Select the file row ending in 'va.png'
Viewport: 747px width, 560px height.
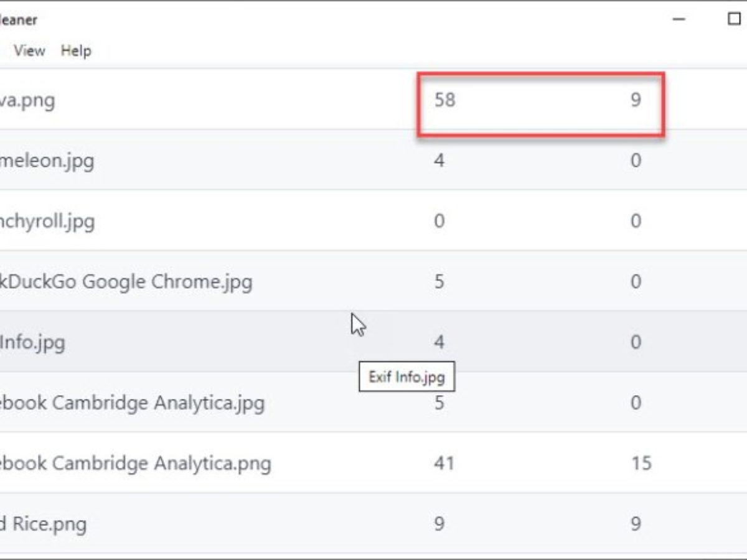click(x=27, y=100)
